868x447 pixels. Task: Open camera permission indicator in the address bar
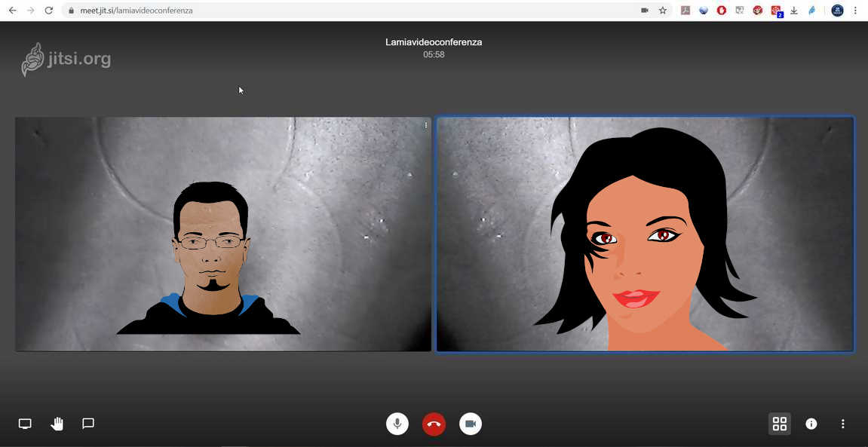(645, 11)
